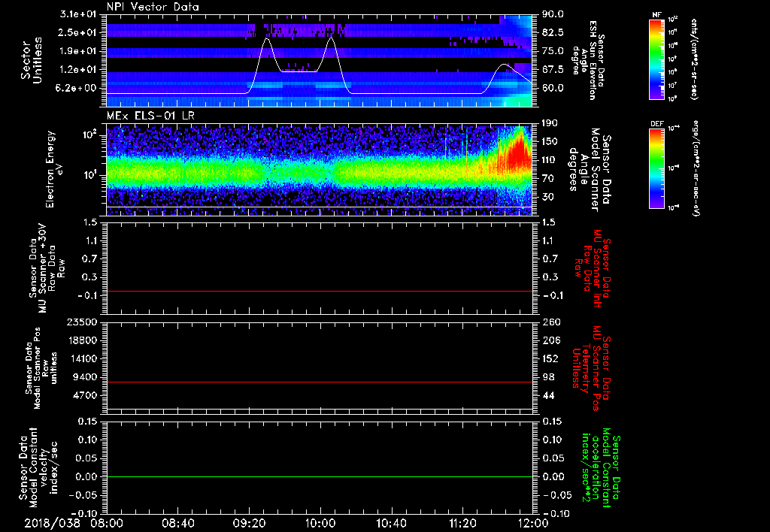Click the 08:40 time axis label

pyautogui.click(x=179, y=522)
